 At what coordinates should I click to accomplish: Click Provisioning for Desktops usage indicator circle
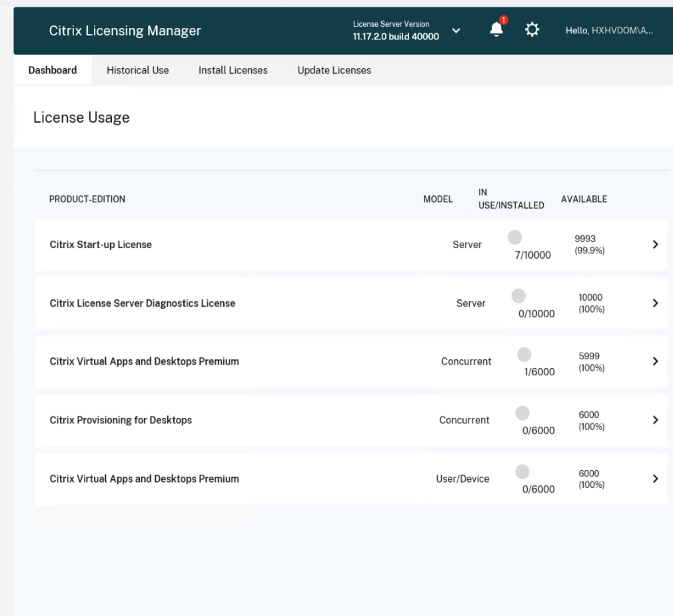pos(522,413)
